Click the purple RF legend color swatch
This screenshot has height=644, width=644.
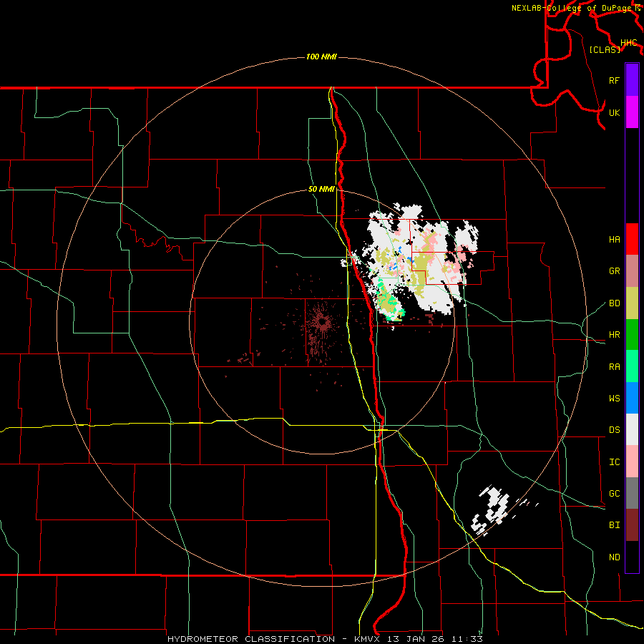(x=632, y=80)
